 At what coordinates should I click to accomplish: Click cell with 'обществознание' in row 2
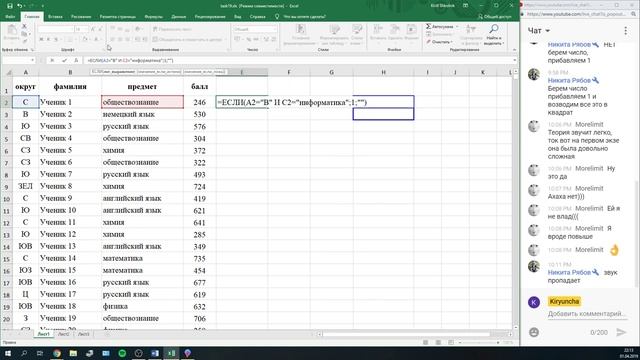[142, 102]
